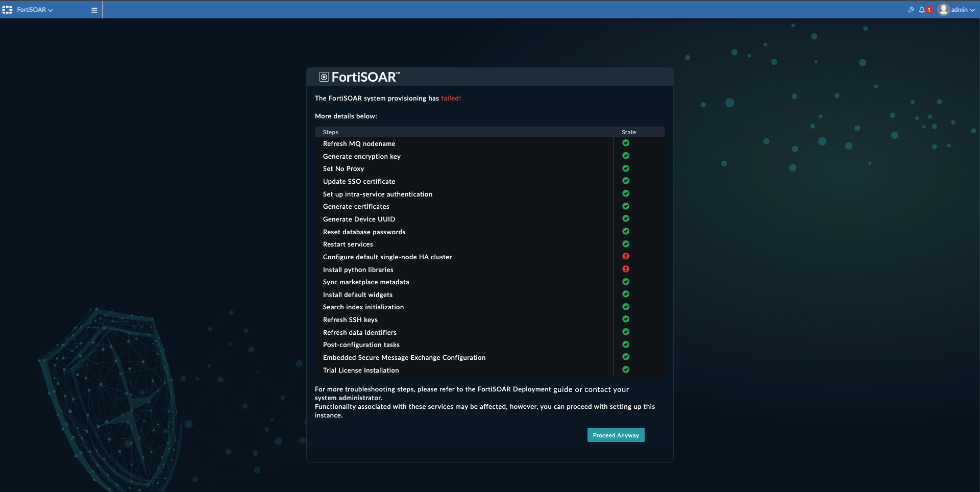Click Refresh MQ nodename success icon
This screenshot has height=492, width=980.
(626, 143)
